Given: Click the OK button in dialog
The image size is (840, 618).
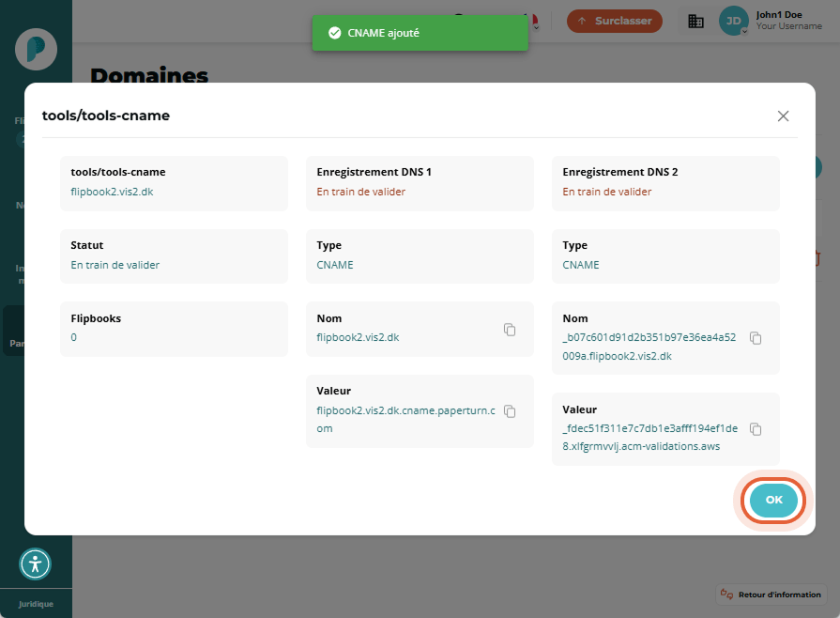Looking at the screenshot, I should tap(773, 500).
